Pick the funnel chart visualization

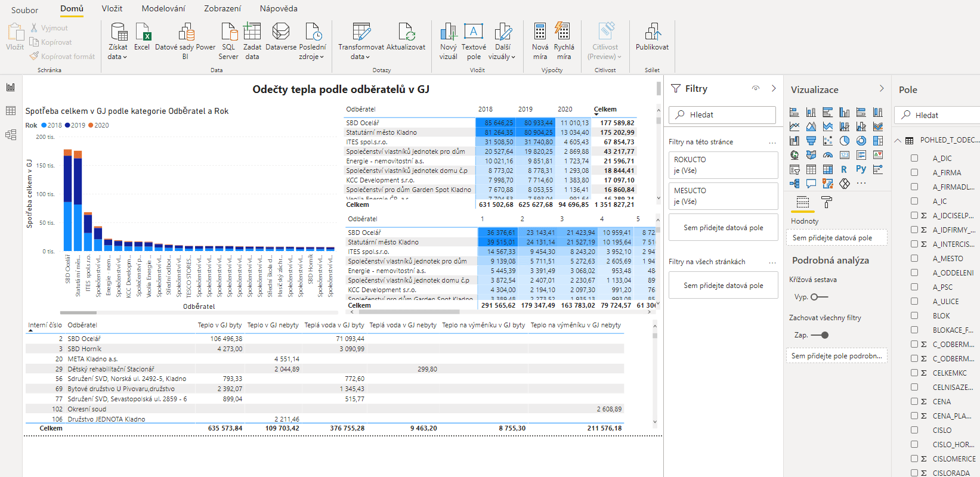click(811, 141)
